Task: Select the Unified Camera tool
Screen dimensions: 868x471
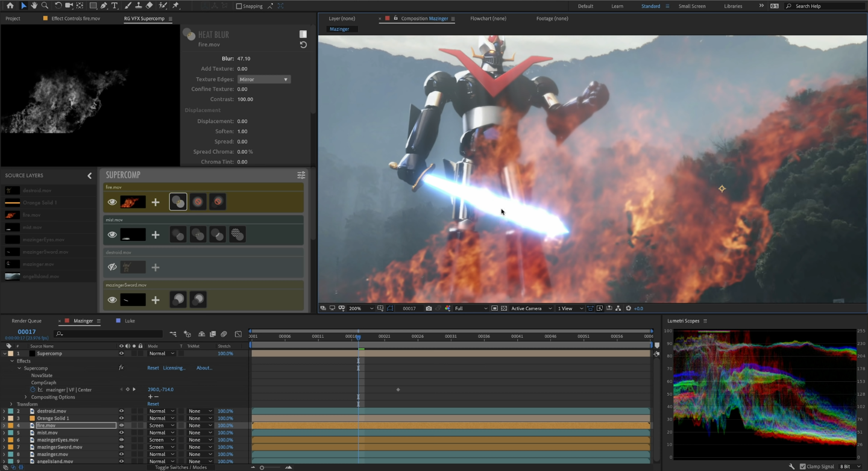Action: pos(69,5)
